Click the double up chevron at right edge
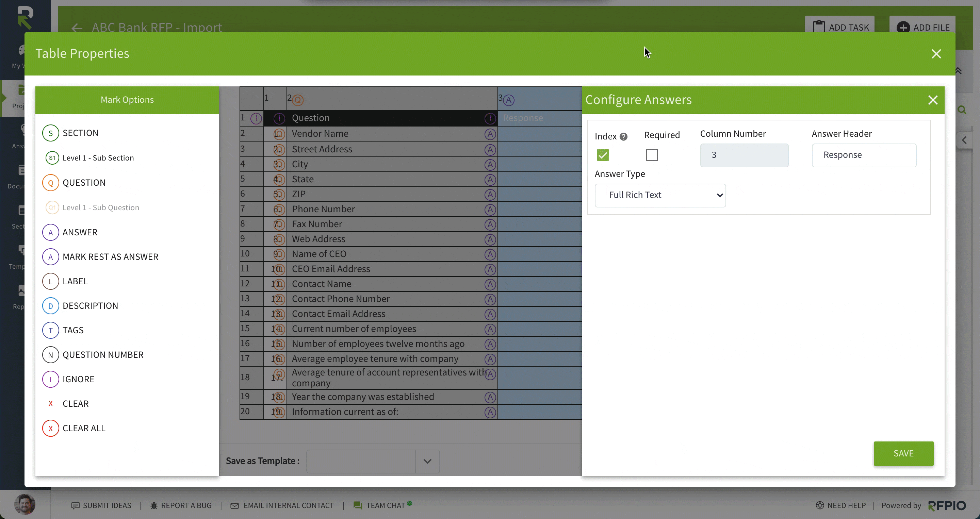The height and width of the screenshot is (519, 980). (x=958, y=71)
